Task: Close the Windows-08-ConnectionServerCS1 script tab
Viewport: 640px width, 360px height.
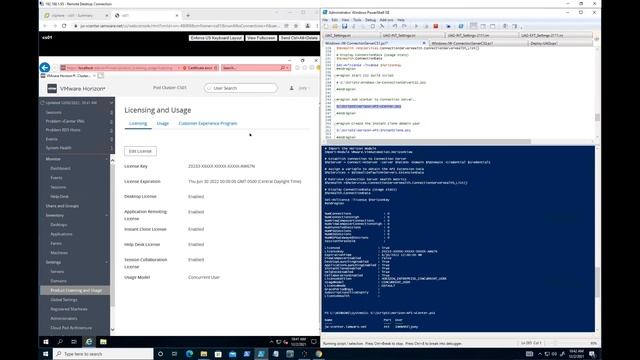Action: click(424, 43)
